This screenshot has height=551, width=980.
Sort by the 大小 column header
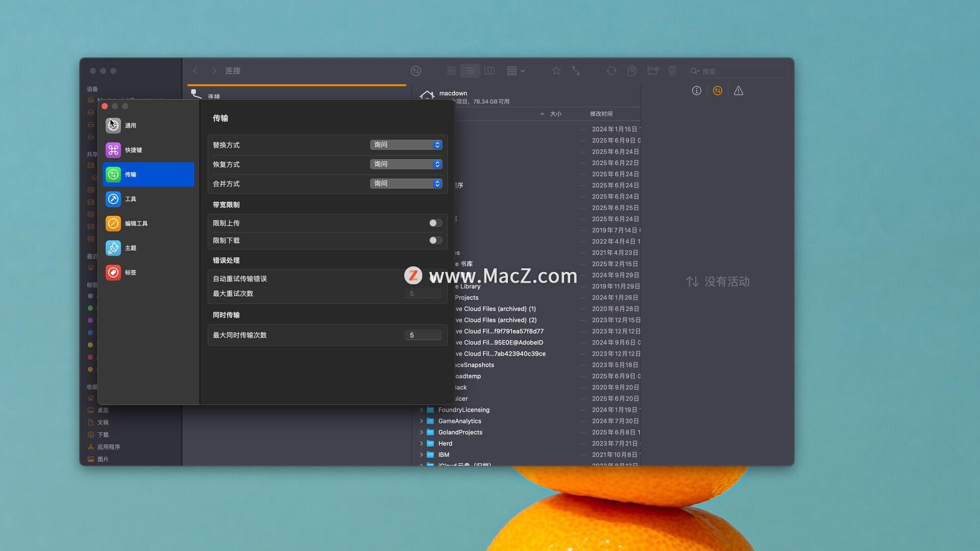tap(555, 114)
